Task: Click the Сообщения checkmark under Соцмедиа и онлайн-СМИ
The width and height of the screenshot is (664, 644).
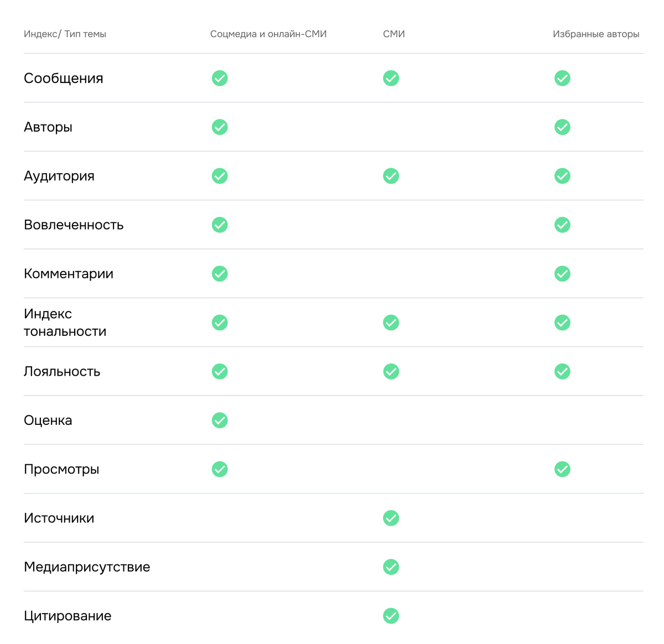Action: tap(220, 78)
